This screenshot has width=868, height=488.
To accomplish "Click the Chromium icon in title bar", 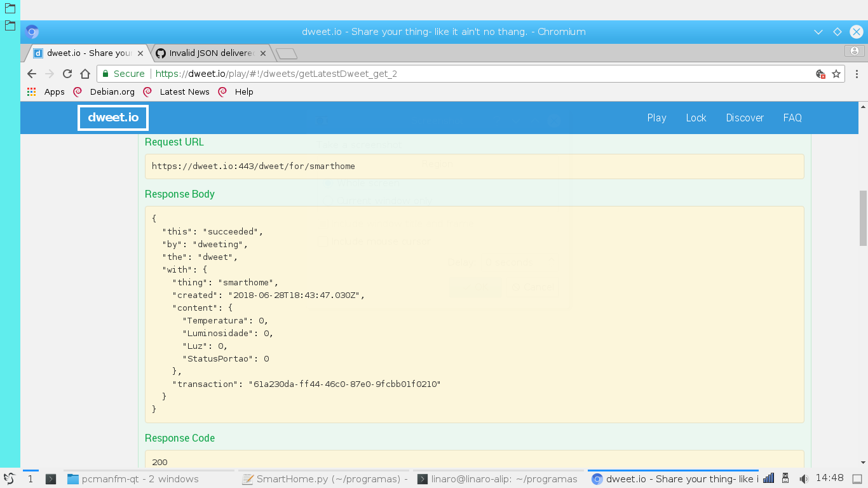I will pyautogui.click(x=32, y=32).
